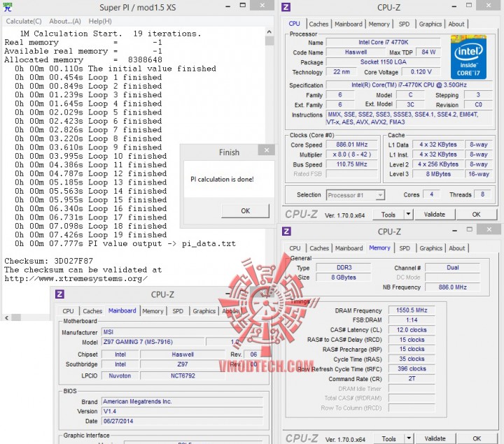Click Validate in the Memory CPU-Z window

coord(435,438)
